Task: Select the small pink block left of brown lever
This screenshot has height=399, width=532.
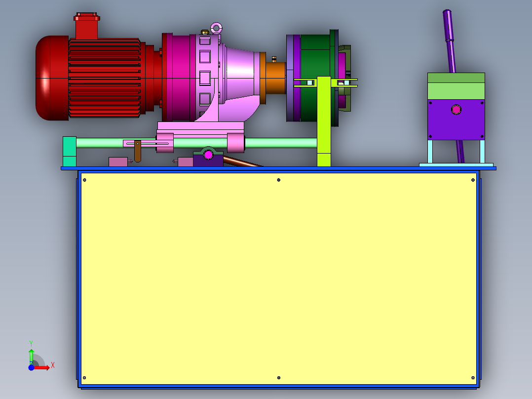Action: [118, 161]
